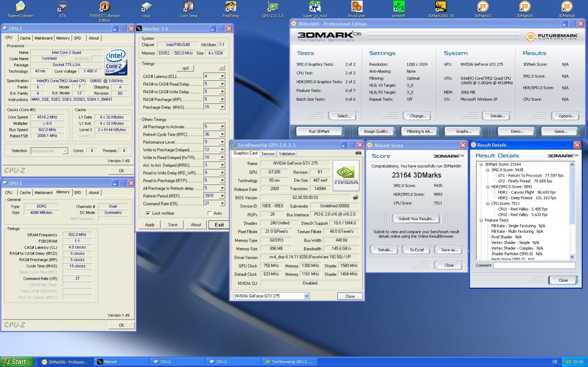Open the Core Temp desktop icon
This screenshot has width=588, height=367.
pos(188,7)
